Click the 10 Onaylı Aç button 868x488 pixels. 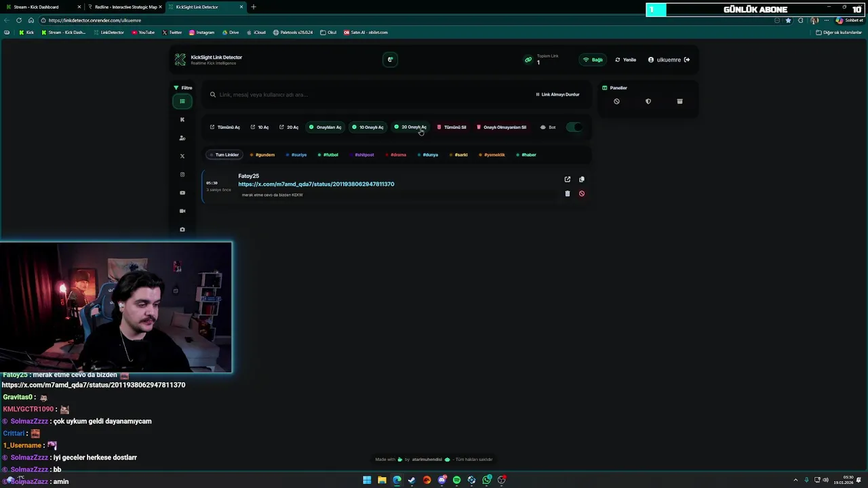368,127
